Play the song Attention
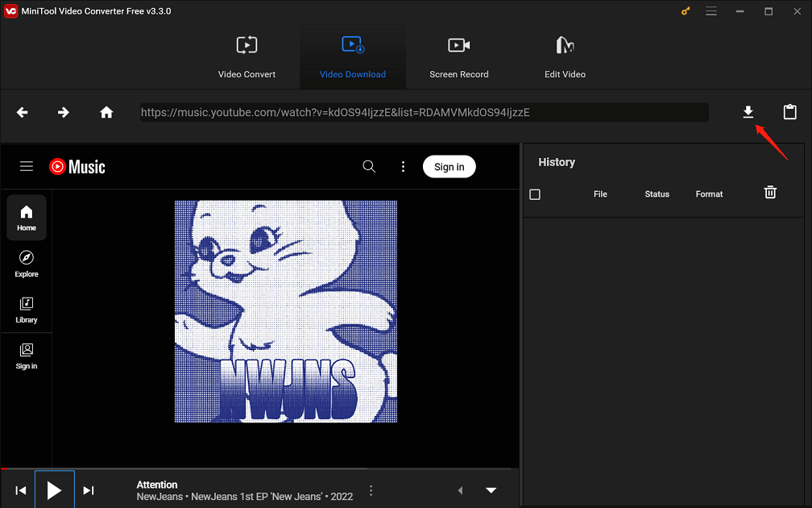 tap(55, 490)
